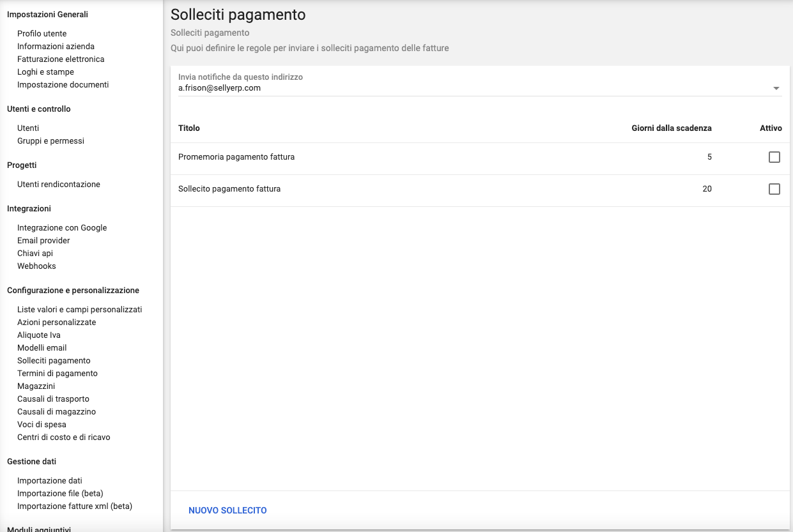Open Causali di trasporto

(x=53, y=399)
